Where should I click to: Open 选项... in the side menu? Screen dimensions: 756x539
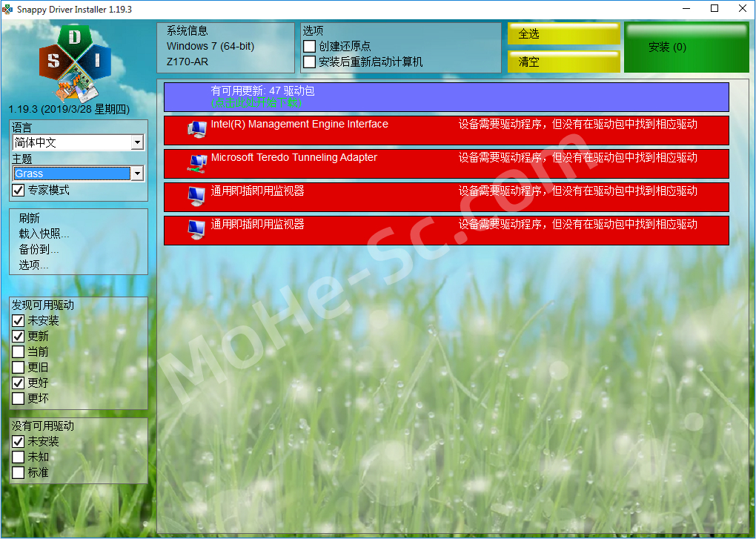point(33,265)
